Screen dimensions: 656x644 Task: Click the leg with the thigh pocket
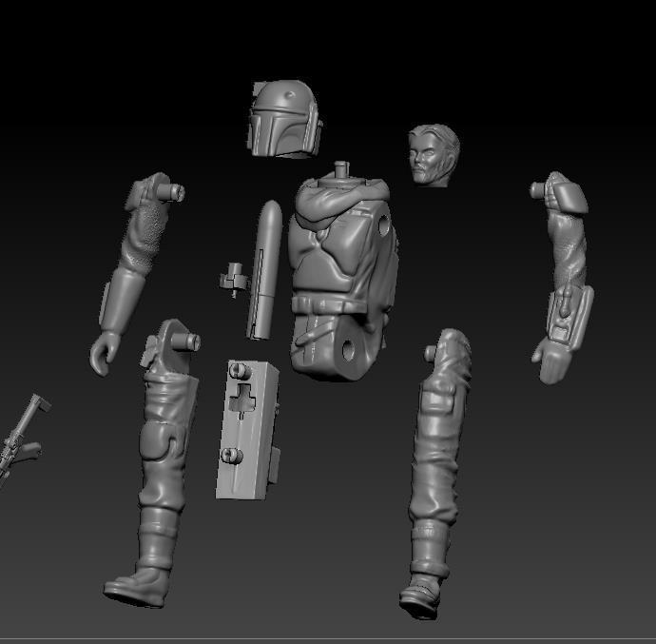pos(435,473)
